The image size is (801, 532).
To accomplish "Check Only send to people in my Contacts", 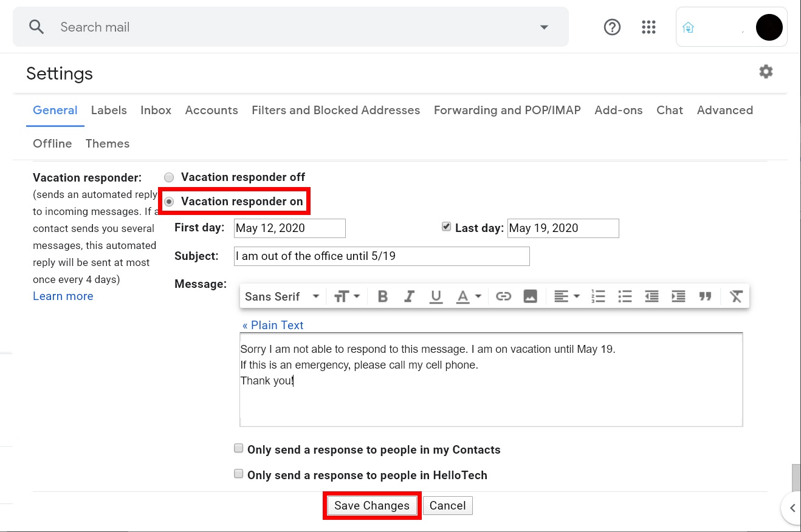I will pyautogui.click(x=239, y=449).
